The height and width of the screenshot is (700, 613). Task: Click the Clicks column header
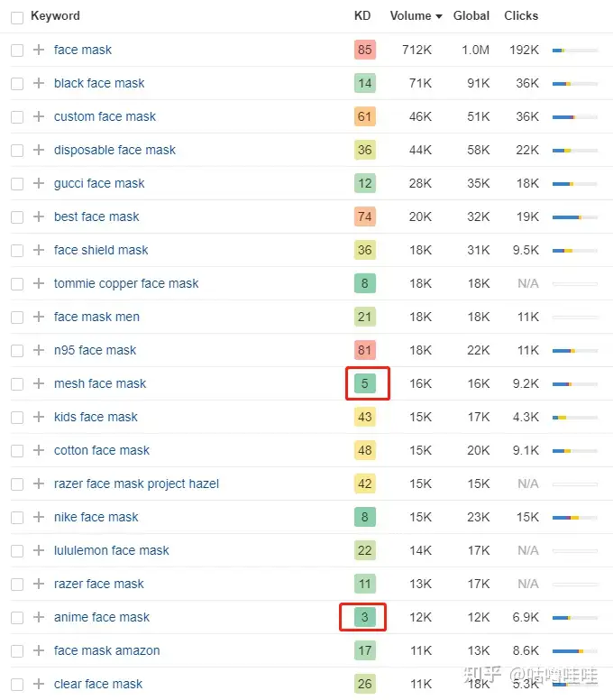point(521,15)
